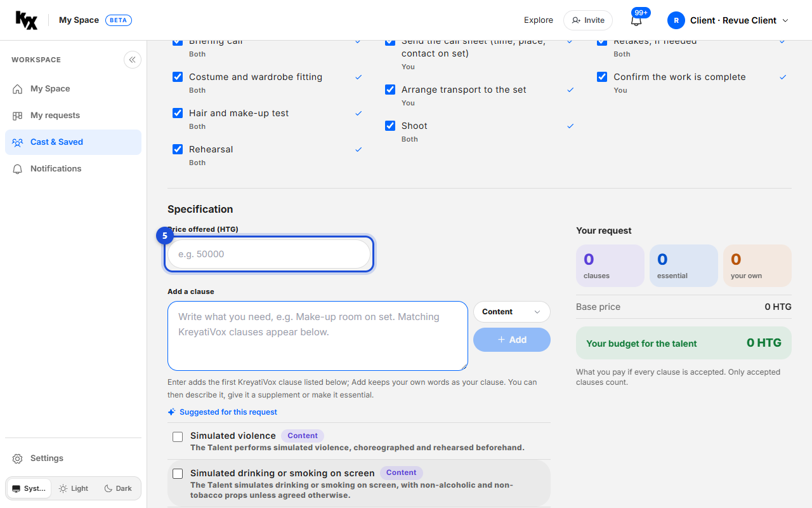The width and height of the screenshot is (812, 508).
Task: Open My requests in the sidebar
Action: click(73, 116)
